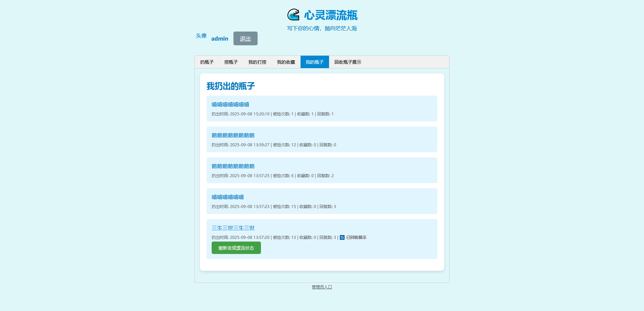
Task: Click the wave logo icon
Action: 293,15
